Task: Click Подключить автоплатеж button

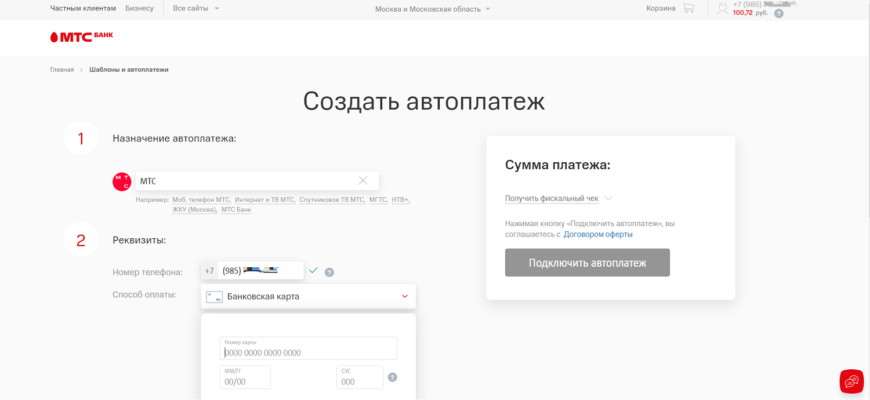Action: pyautogui.click(x=587, y=263)
